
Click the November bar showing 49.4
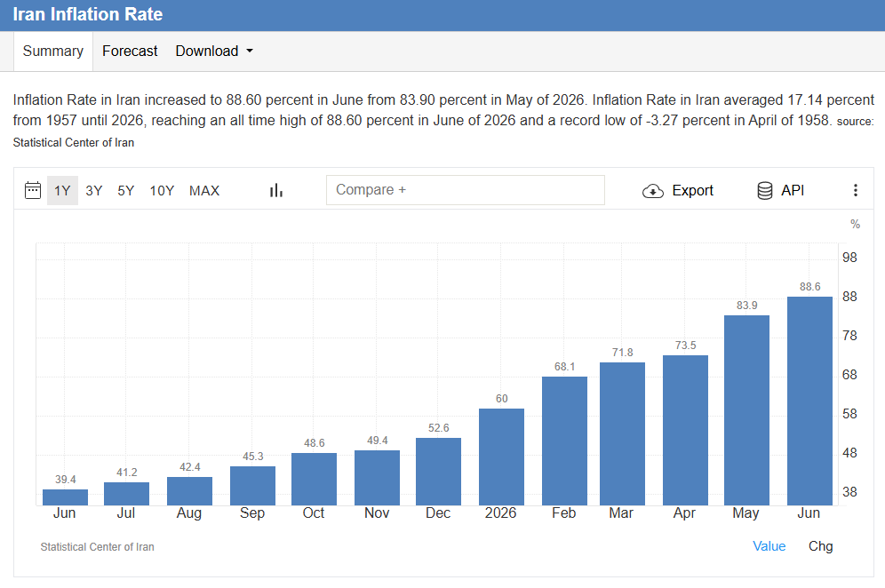377,477
